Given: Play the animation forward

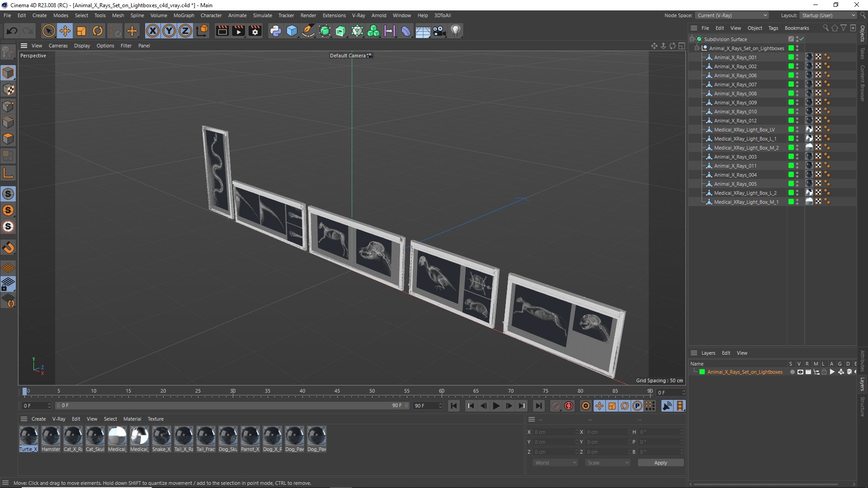Looking at the screenshot, I should (x=496, y=406).
